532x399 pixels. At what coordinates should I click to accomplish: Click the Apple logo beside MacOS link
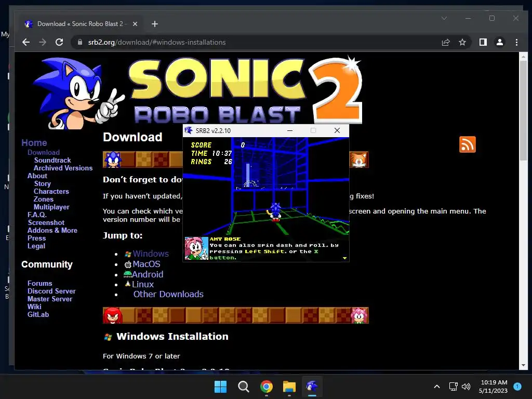pos(128,264)
